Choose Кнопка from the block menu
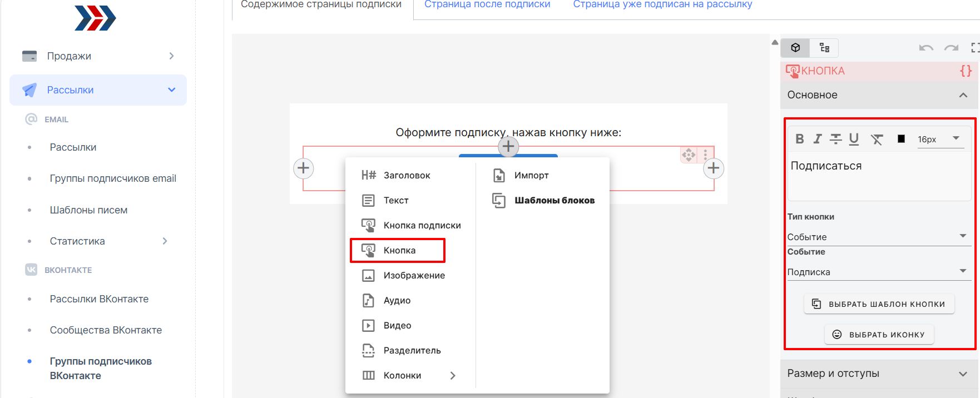The width and height of the screenshot is (980, 398). pos(398,250)
